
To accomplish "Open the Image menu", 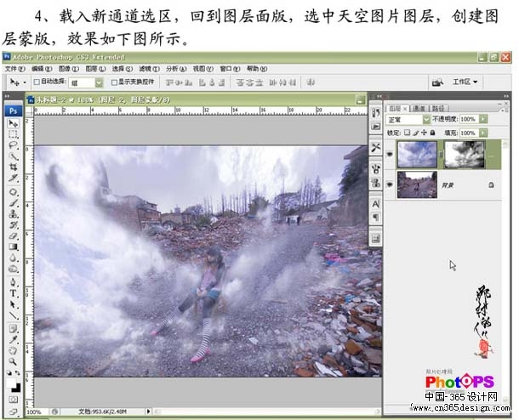I will pos(69,69).
